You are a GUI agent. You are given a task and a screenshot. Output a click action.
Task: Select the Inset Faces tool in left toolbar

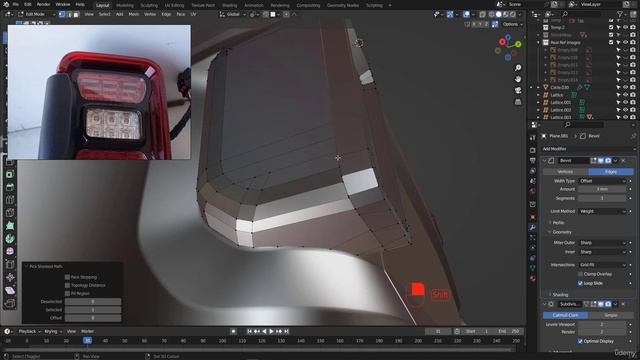pyautogui.click(x=10, y=174)
